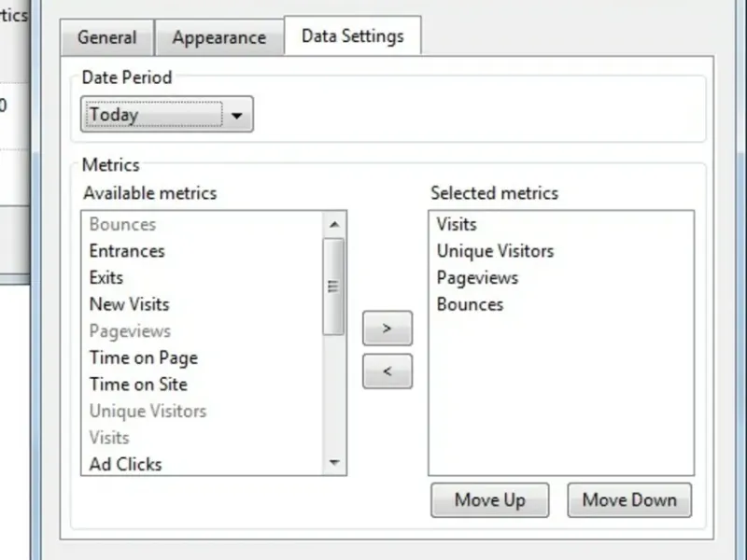Click scrollbar up arrow in Available metrics
747x560 pixels.
tap(334, 223)
